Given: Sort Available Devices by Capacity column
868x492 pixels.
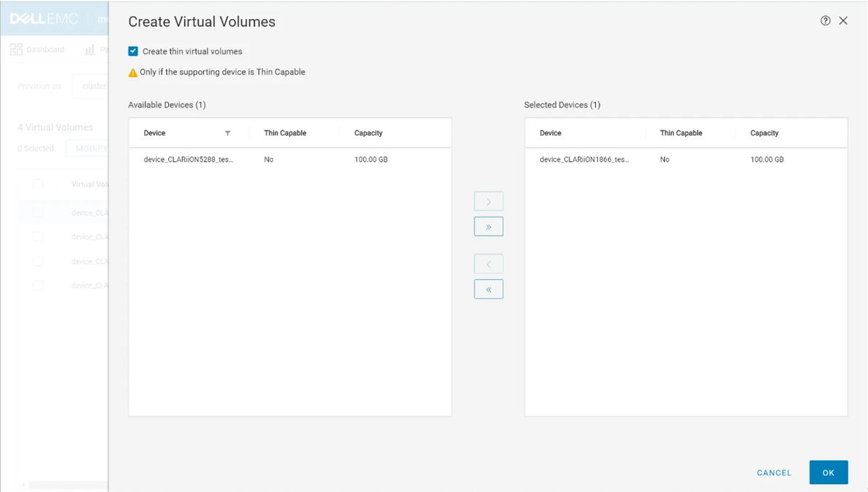Looking at the screenshot, I should click(x=368, y=133).
